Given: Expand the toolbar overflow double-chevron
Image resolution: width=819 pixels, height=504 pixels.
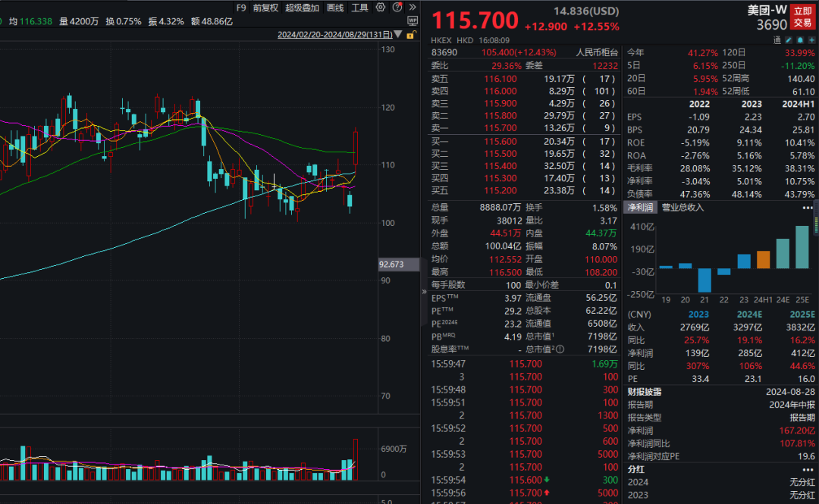Looking at the screenshot, I should [412, 8].
